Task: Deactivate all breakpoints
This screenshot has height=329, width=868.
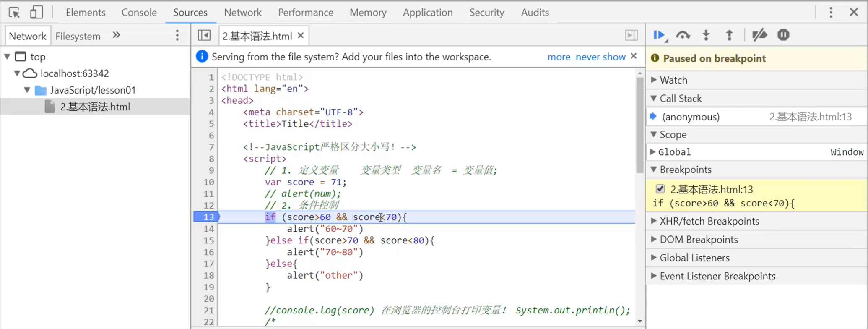Action: pyautogui.click(x=759, y=35)
